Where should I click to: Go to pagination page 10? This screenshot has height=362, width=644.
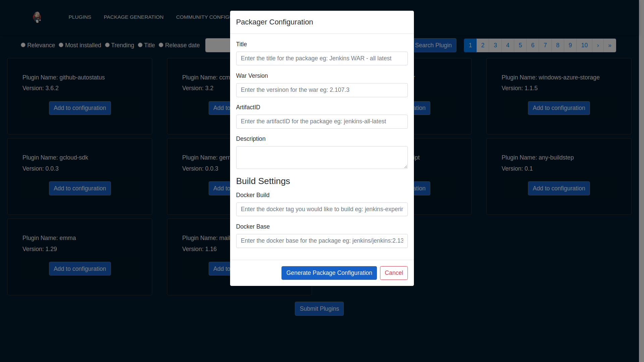click(584, 45)
